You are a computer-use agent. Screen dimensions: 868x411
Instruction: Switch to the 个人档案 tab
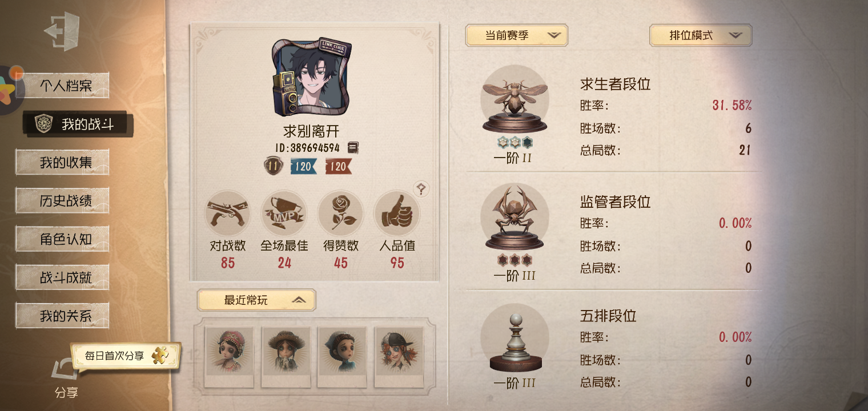tap(63, 86)
